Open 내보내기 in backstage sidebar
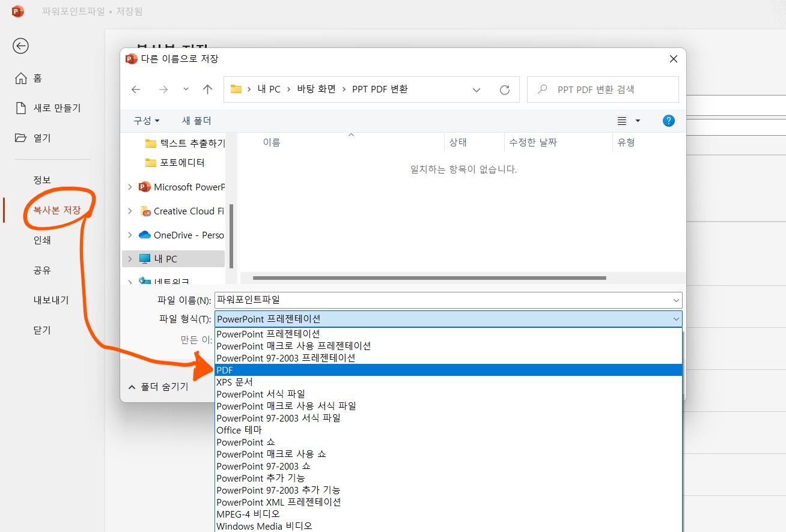Image resolution: width=786 pixels, height=532 pixels. coord(51,300)
